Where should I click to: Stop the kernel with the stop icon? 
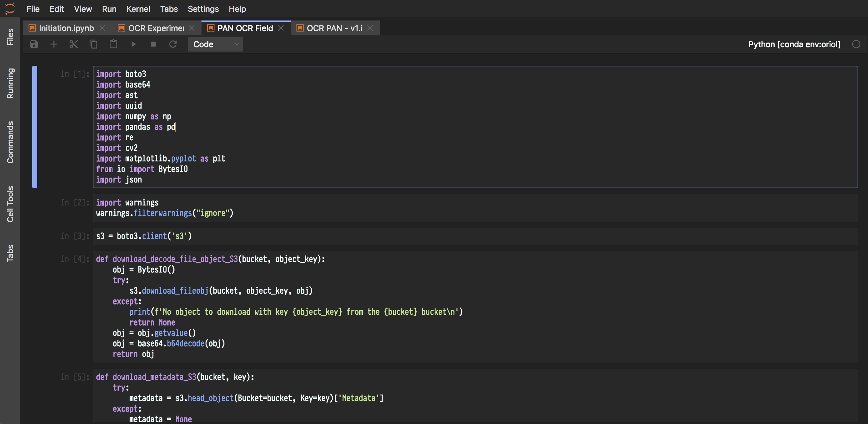tap(153, 44)
